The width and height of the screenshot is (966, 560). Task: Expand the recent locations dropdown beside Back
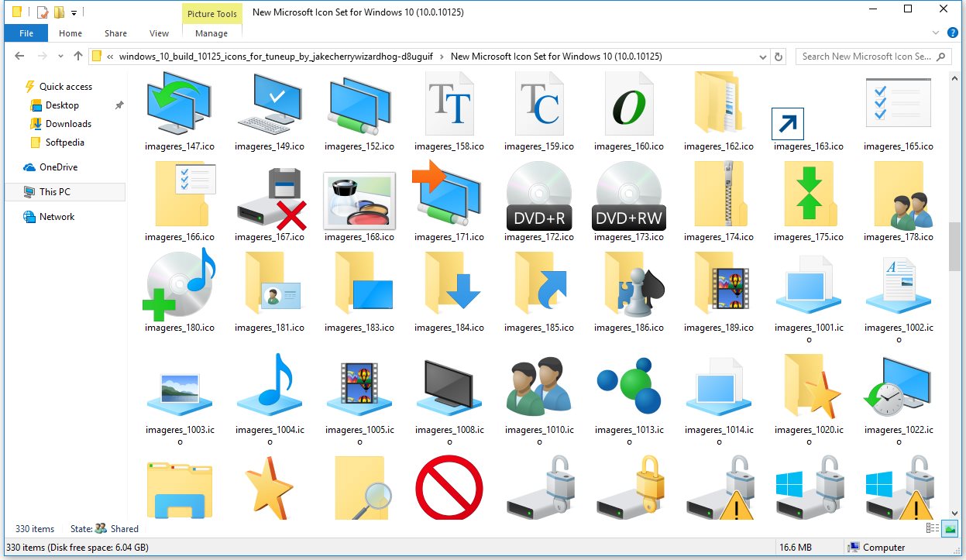click(x=60, y=56)
